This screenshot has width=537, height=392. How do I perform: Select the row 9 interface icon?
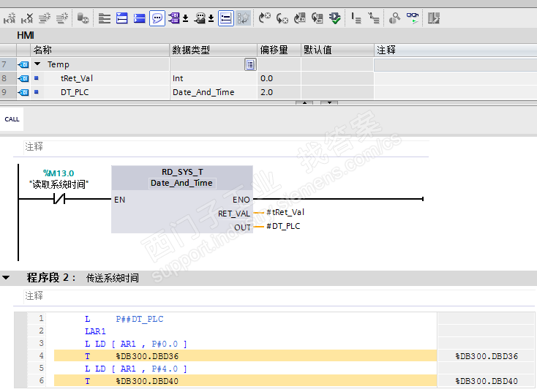(x=23, y=92)
